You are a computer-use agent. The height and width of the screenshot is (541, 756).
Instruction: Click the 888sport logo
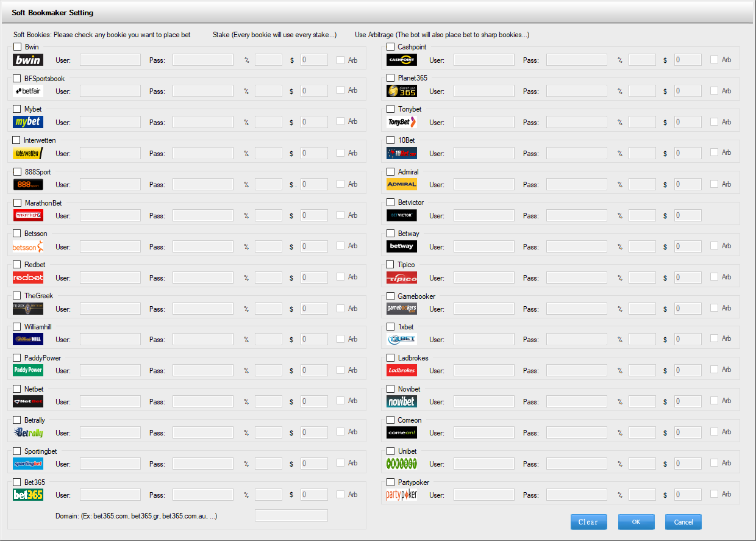[28, 184]
